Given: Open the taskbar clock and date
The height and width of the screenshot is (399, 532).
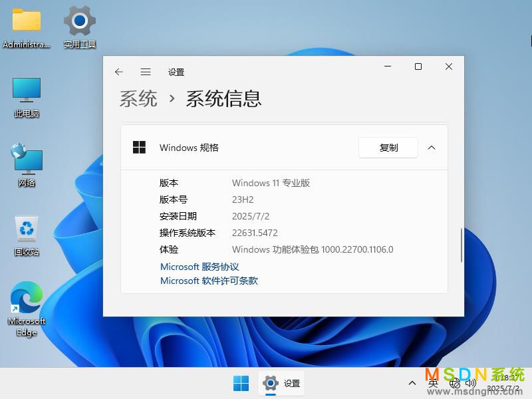Looking at the screenshot, I should 503,384.
